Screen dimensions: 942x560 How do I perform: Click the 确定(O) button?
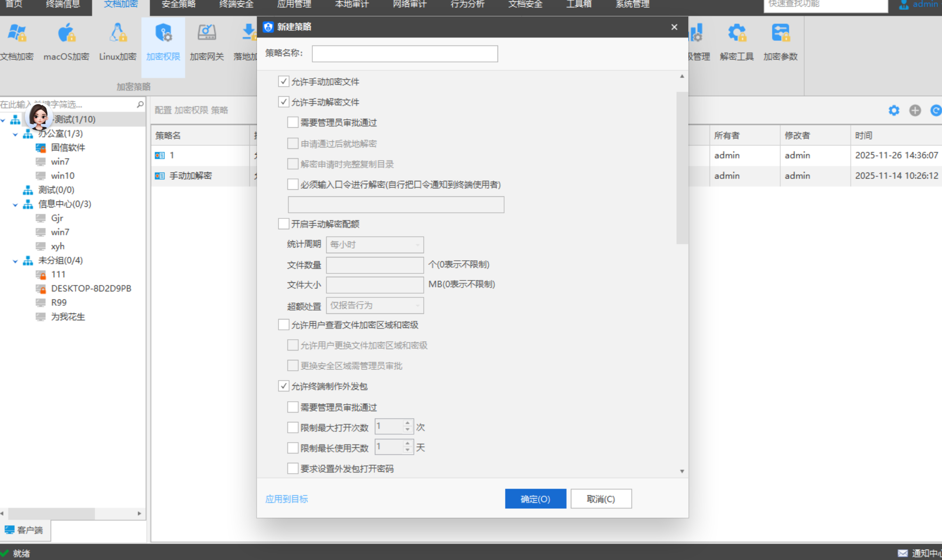click(535, 499)
